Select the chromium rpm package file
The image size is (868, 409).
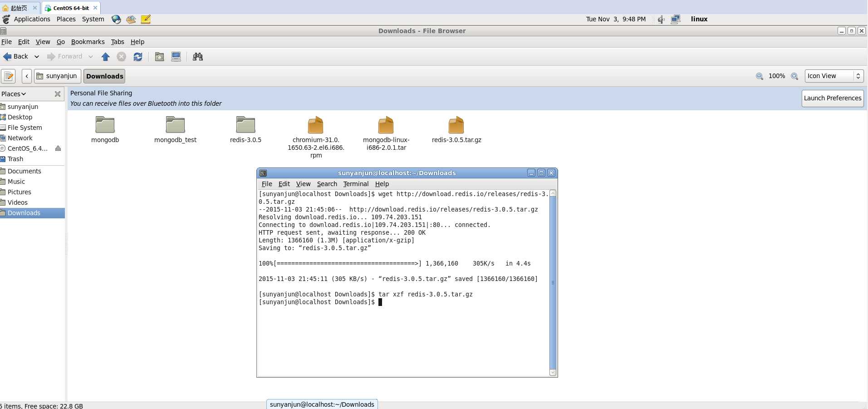[x=316, y=137]
